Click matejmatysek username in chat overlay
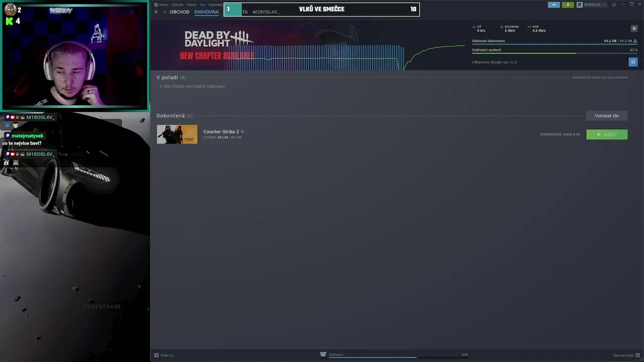This screenshot has height=362, width=644. click(x=27, y=136)
